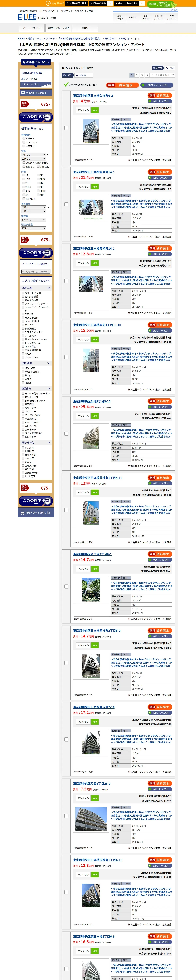Select the checkbox for 日本橋久松町6-2 listing
This screenshot has height=980, width=196.
click(x=66, y=128)
